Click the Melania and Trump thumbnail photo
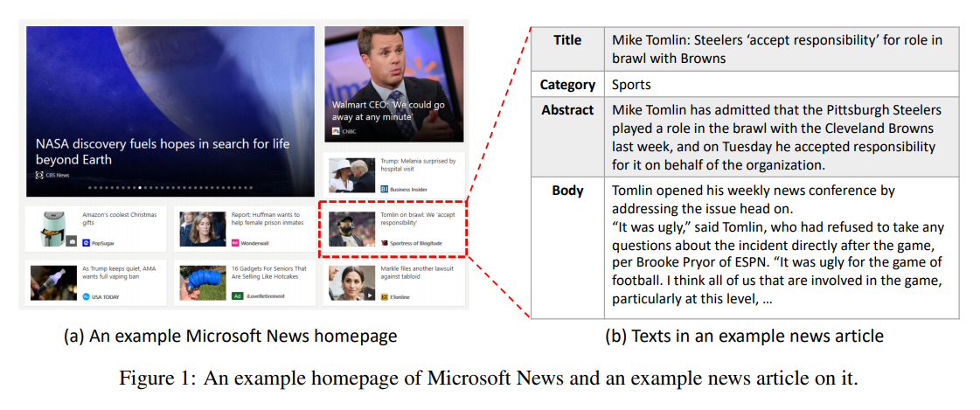Image resolution: width=980 pixels, height=410 pixels. tap(352, 175)
